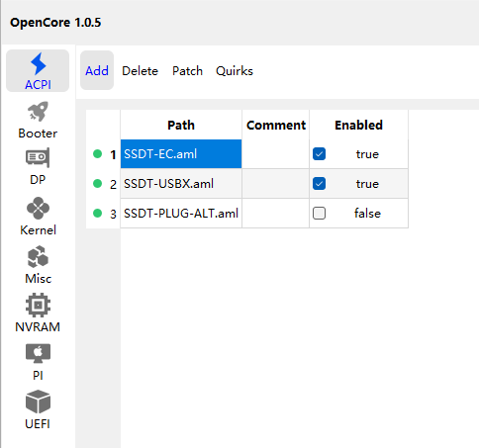Screen dimensions: 479x448
Task: Uncheck Enabled for SSDT-USBX.aml
Action: pos(319,184)
